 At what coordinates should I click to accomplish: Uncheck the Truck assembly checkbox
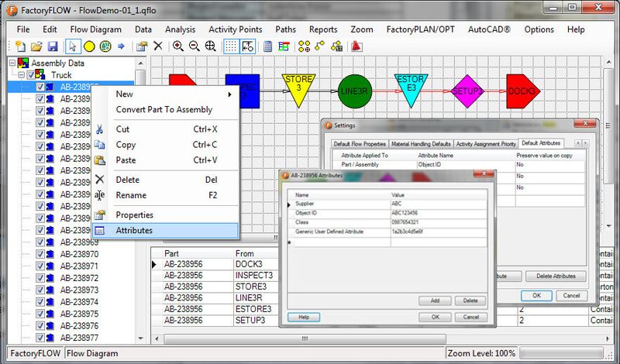[31, 75]
